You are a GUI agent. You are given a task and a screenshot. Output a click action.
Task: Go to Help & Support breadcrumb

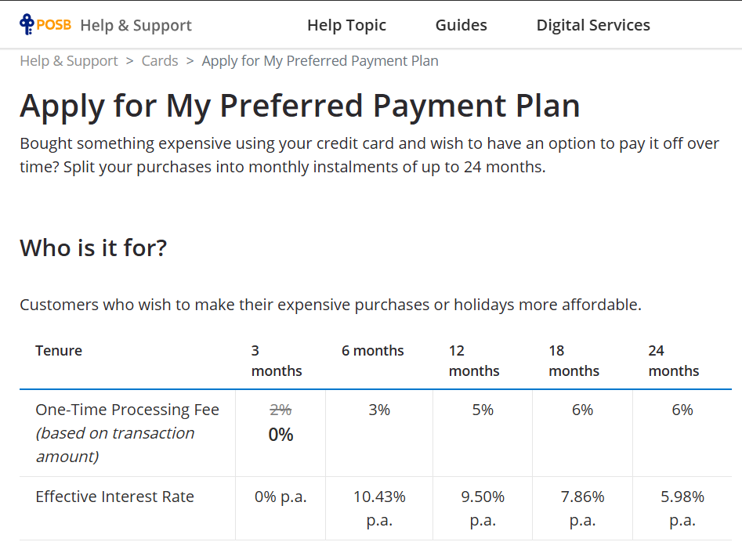pyautogui.click(x=69, y=61)
